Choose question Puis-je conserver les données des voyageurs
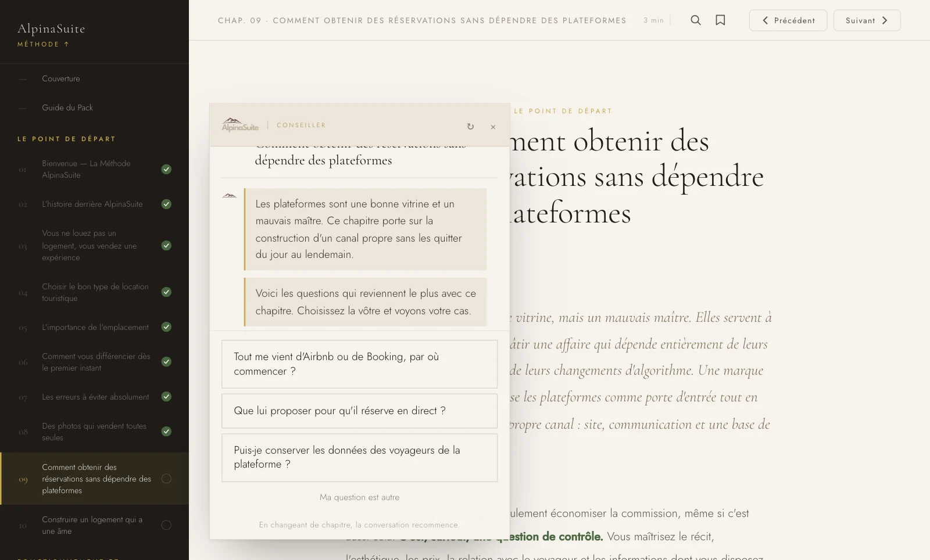The height and width of the screenshot is (560, 930). pos(359,458)
